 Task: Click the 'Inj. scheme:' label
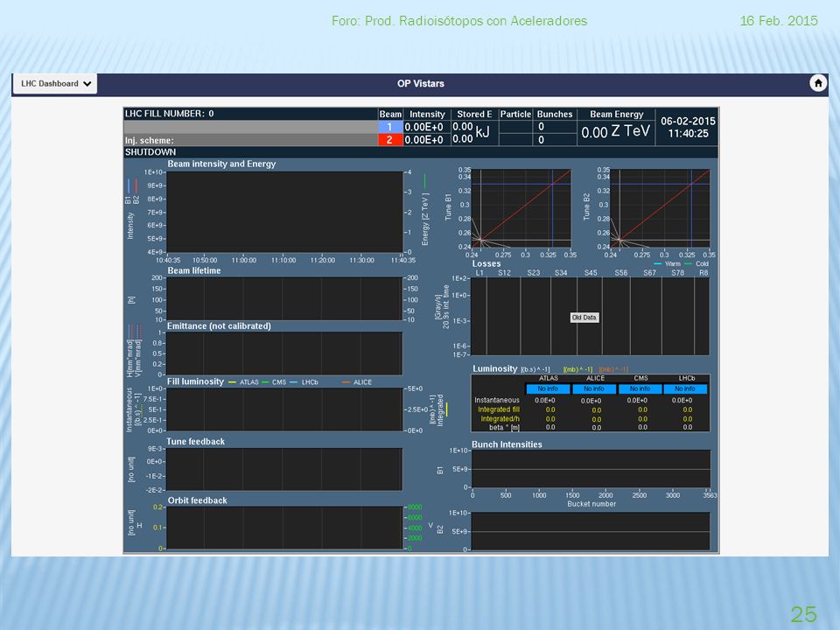[x=150, y=140]
